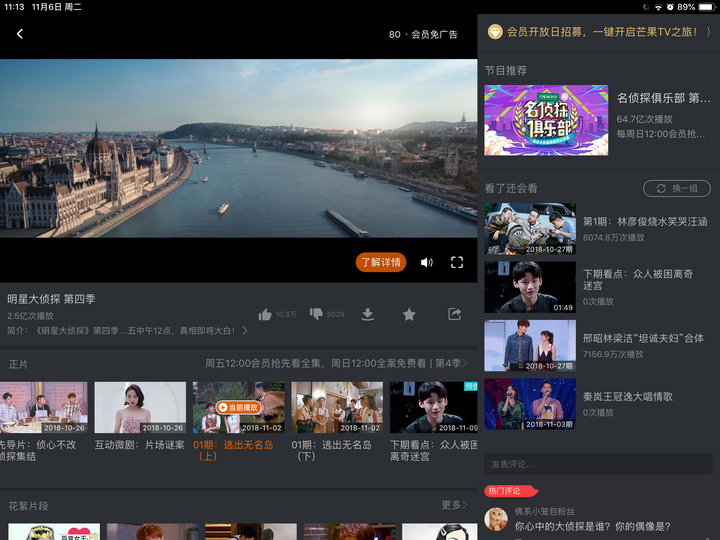The height and width of the screenshot is (540, 720).
Task: Click the 会员免广告 link
Action: 434,34
